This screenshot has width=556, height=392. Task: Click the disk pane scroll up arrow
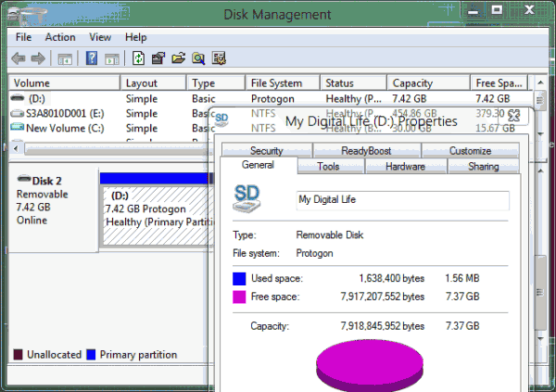click(540, 171)
